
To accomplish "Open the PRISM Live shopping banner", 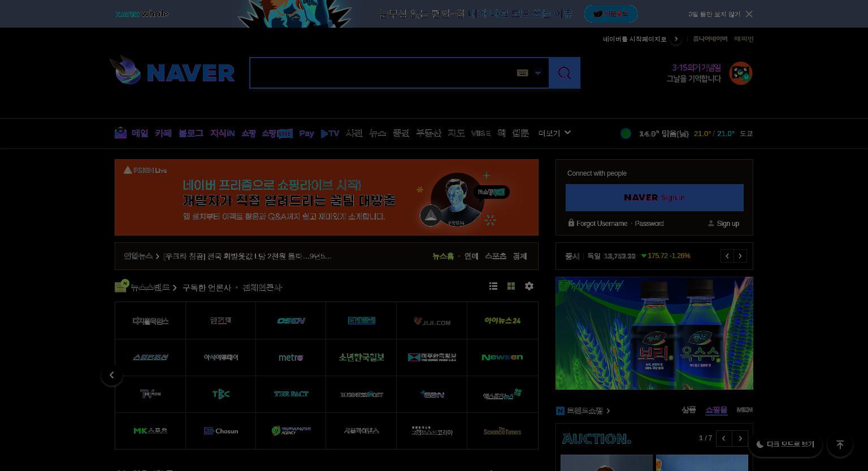I will click(327, 197).
